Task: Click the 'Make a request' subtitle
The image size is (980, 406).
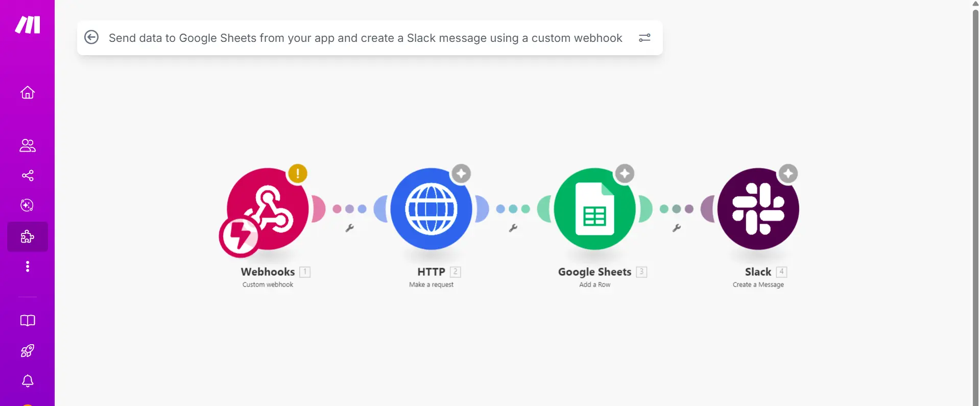Action: 431,284
